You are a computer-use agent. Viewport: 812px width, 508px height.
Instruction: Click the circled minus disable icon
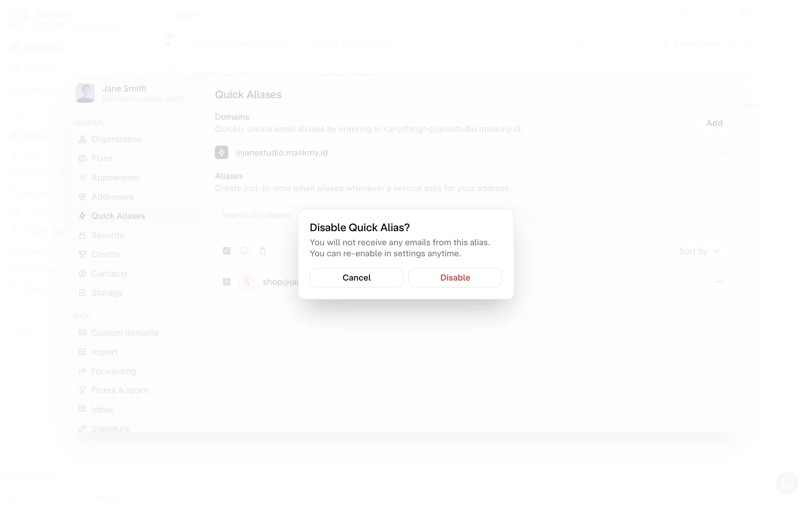244,251
